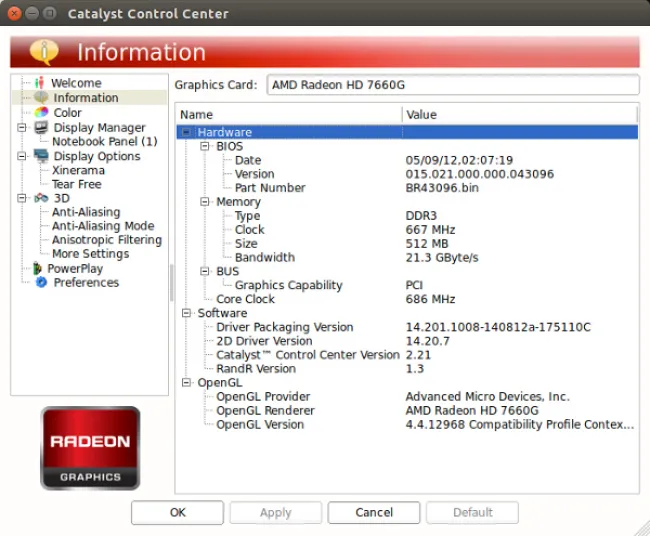This screenshot has width=650, height=536.
Task: Collapse the BIOS node
Action: tap(205, 146)
